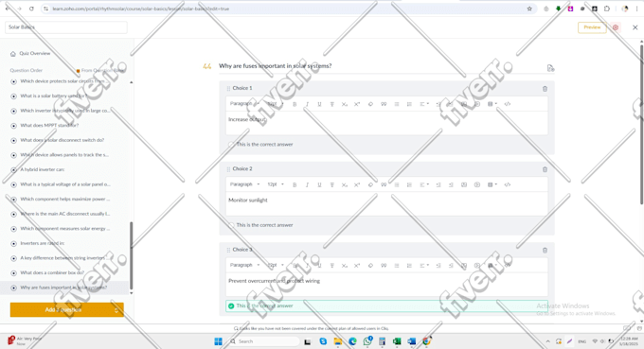
Task: Bookmark this page with star icon
Action: click(529, 9)
